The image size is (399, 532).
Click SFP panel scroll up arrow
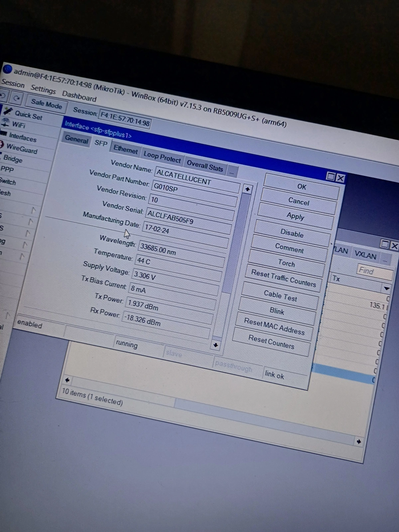[247, 190]
